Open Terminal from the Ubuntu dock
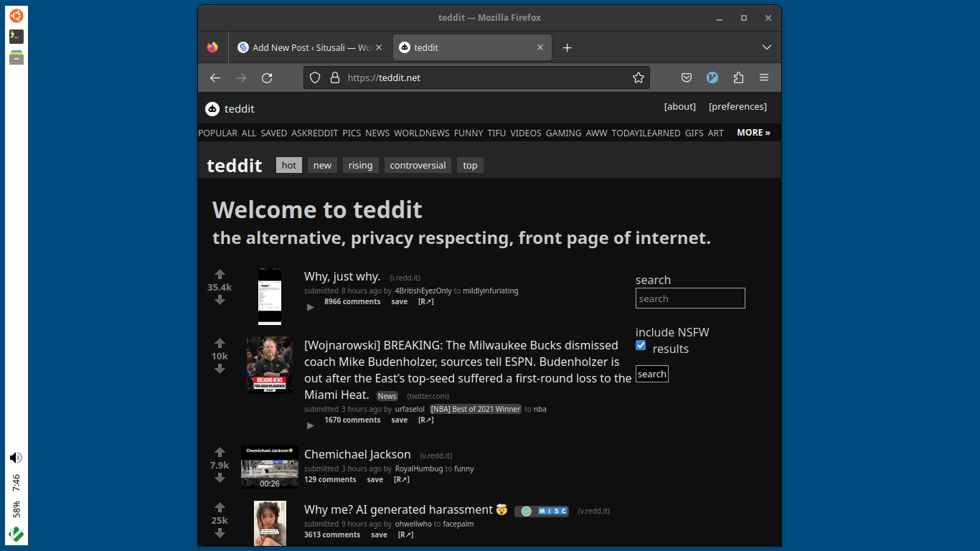Screen dimensions: 980x551 point(16,36)
